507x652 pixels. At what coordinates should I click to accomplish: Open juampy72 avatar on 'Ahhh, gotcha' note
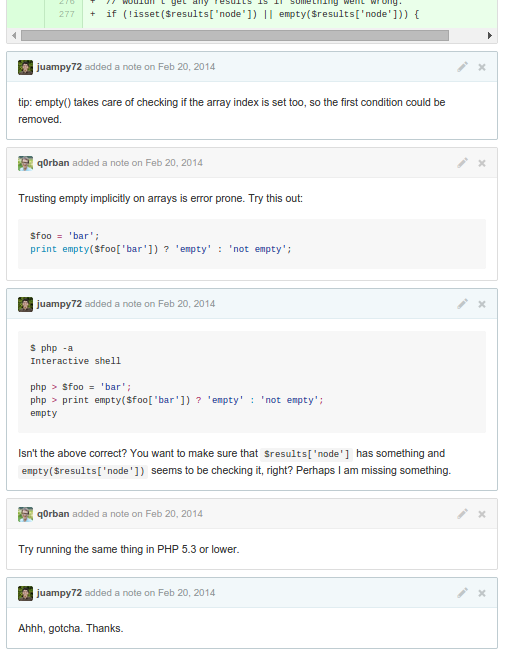(25, 593)
